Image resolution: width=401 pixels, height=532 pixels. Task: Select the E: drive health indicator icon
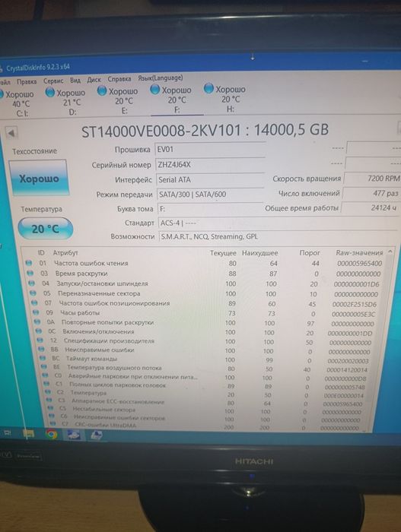pos(102,90)
